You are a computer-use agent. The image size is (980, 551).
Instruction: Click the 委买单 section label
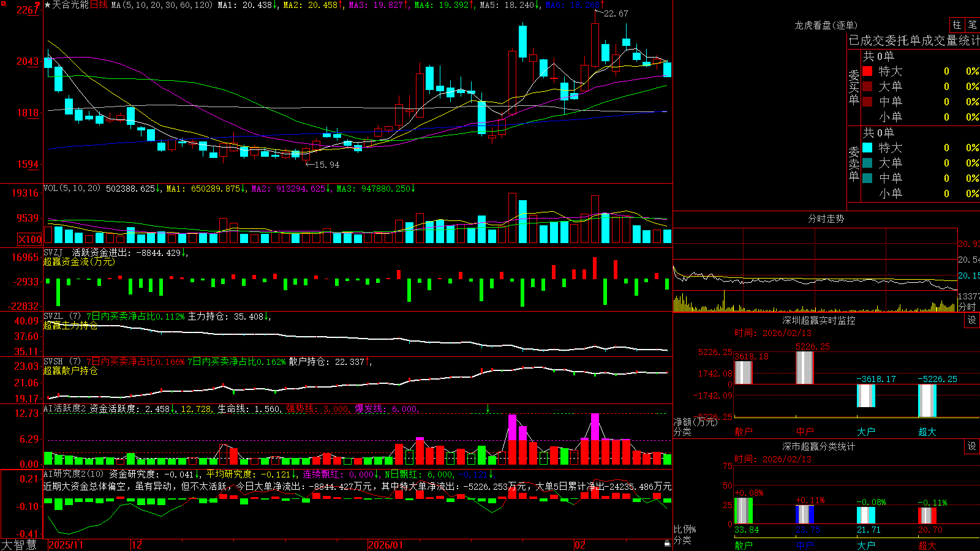click(854, 87)
